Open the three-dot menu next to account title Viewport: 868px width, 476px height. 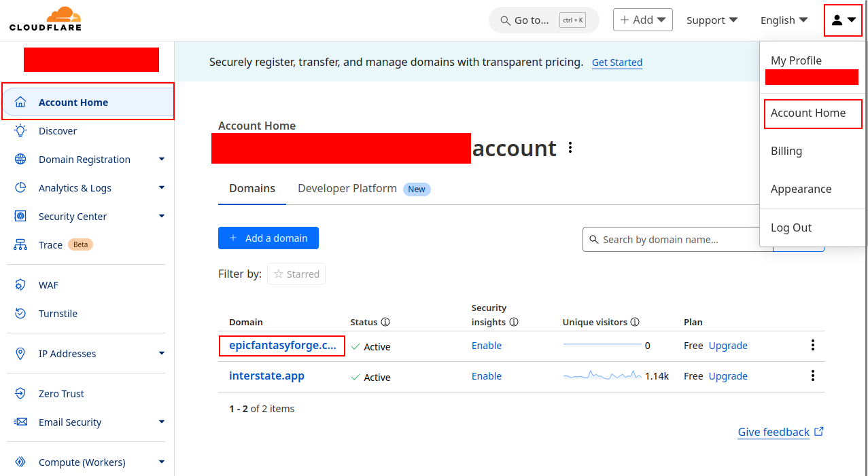[x=570, y=147]
